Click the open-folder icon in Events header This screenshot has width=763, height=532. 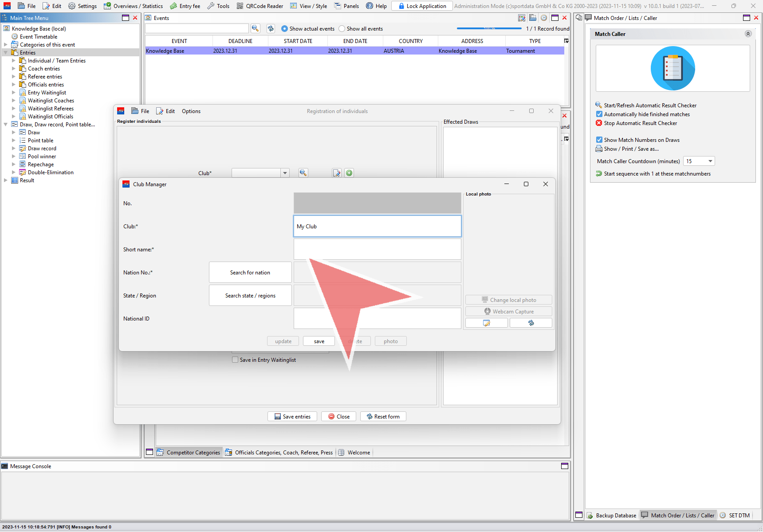[533, 18]
